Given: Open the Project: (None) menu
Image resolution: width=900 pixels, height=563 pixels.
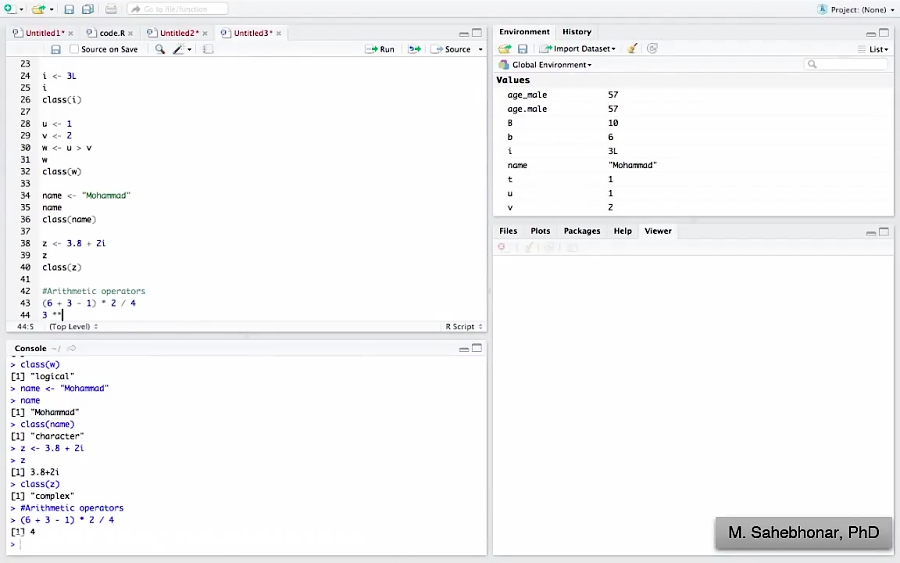Looking at the screenshot, I should click(855, 9).
